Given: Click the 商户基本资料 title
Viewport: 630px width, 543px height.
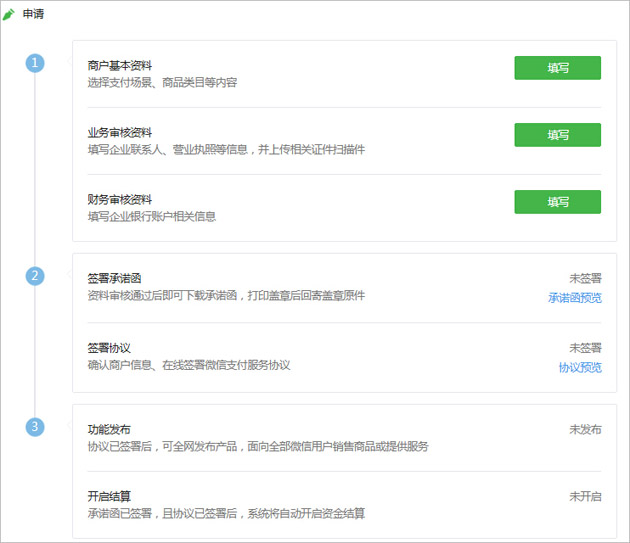Looking at the screenshot, I should click(120, 65).
